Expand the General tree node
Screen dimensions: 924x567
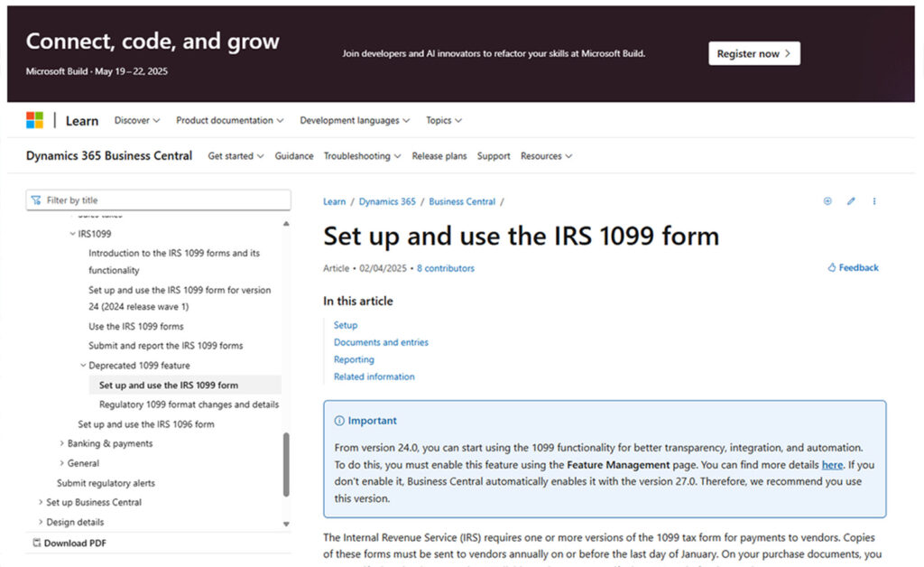click(x=62, y=463)
